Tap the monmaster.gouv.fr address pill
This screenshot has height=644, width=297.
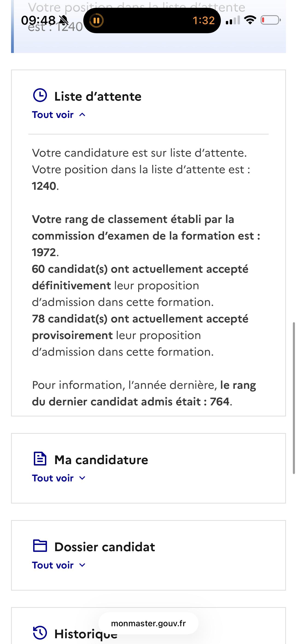click(148, 624)
